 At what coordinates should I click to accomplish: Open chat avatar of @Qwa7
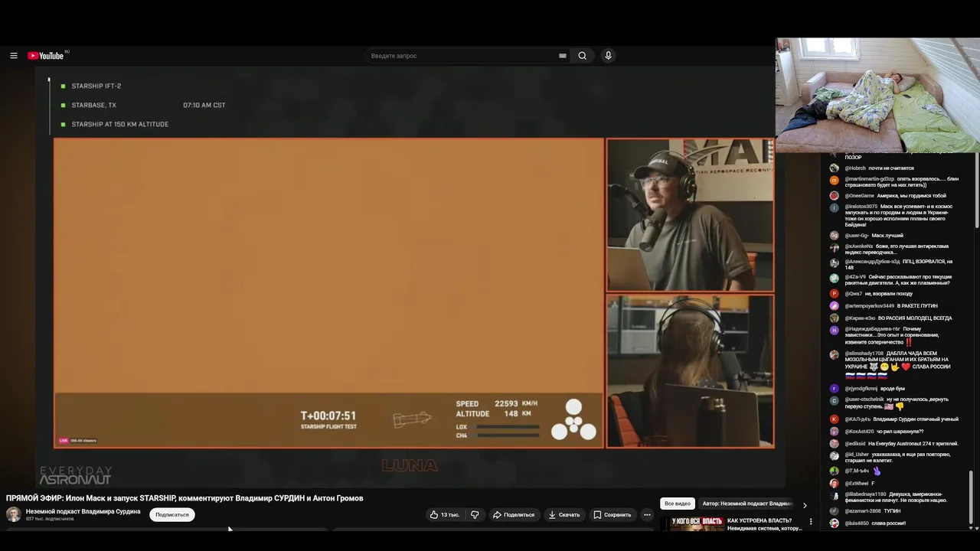835,294
